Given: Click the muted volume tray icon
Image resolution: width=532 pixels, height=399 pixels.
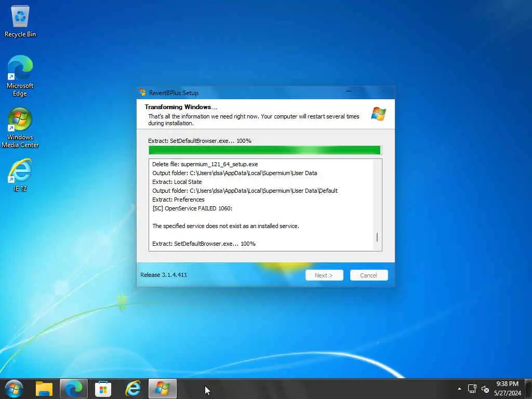Looking at the screenshot, I should [485, 389].
